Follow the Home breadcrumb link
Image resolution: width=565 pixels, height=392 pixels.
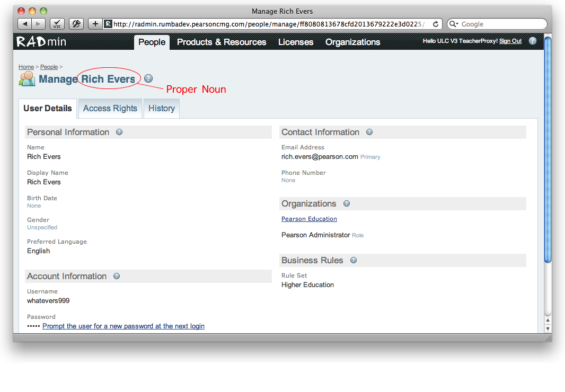pos(27,67)
